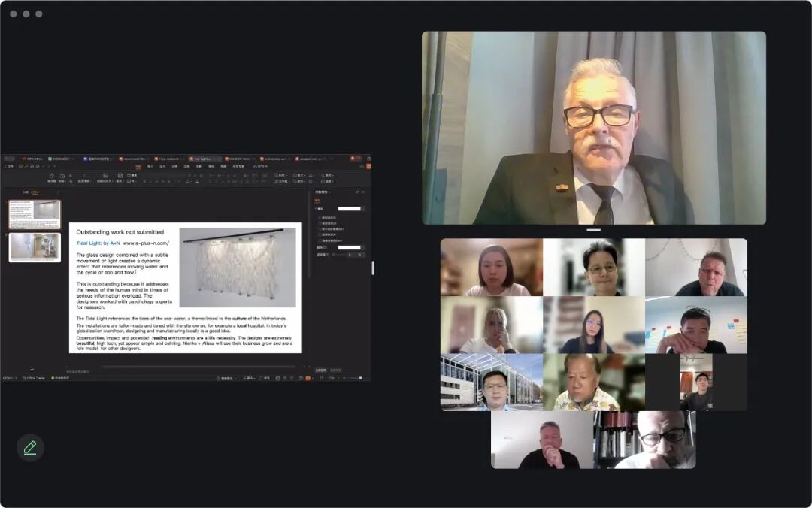Screen dimensions: 812x508
Task: Click the pin icon on properties panel
Action: (x=357, y=192)
